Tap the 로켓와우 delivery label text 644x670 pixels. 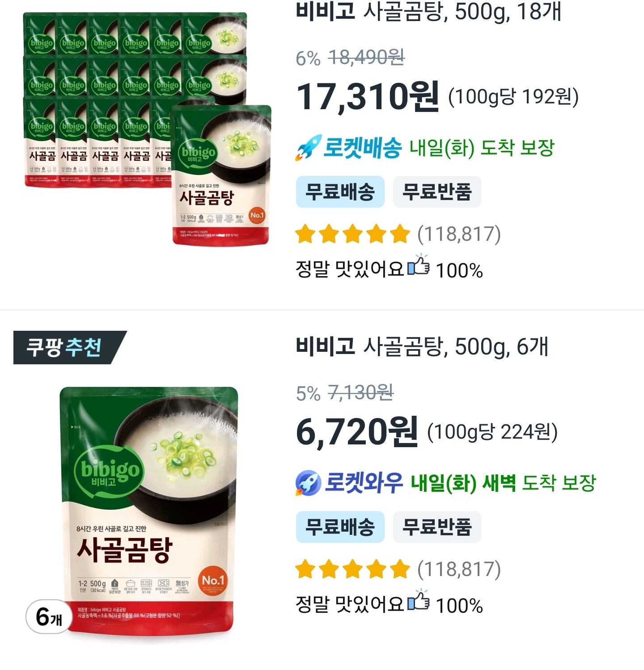tap(363, 483)
